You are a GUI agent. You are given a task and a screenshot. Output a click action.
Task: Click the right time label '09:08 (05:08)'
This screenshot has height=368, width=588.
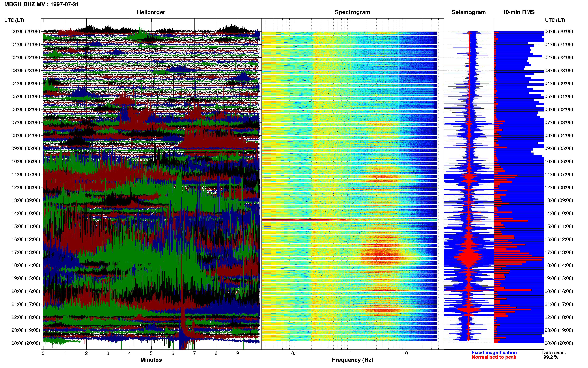[559, 148]
